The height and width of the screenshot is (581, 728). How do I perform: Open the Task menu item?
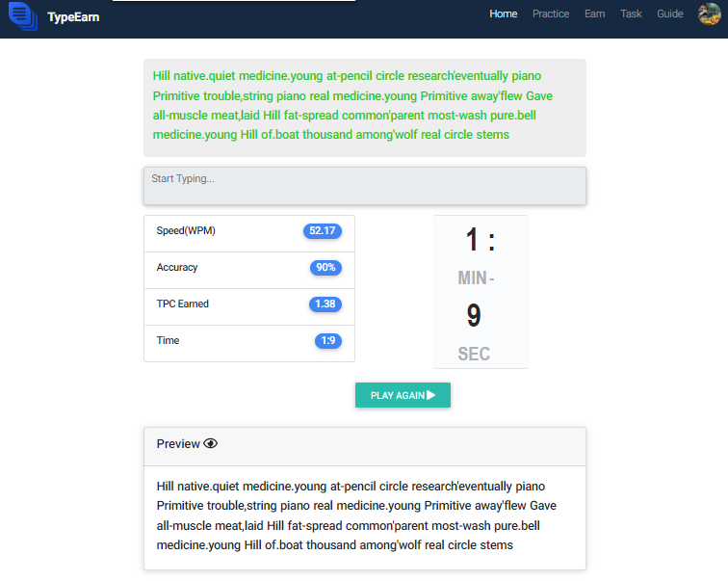click(631, 13)
